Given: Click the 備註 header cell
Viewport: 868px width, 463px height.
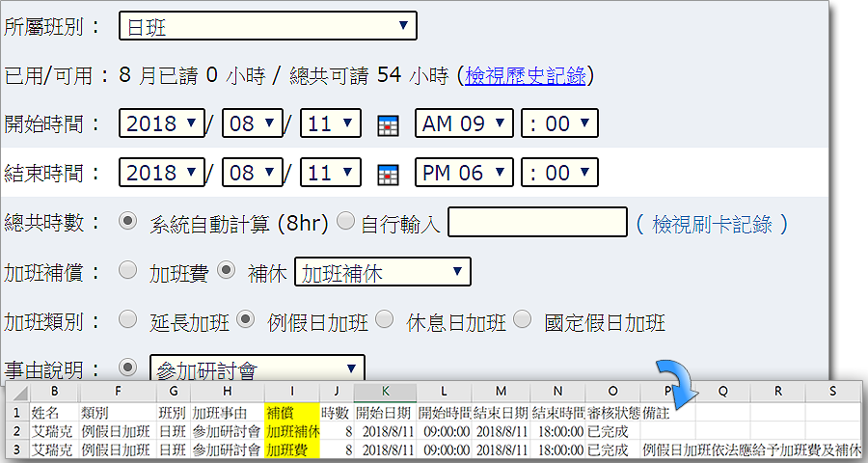Looking at the screenshot, I should [667, 413].
